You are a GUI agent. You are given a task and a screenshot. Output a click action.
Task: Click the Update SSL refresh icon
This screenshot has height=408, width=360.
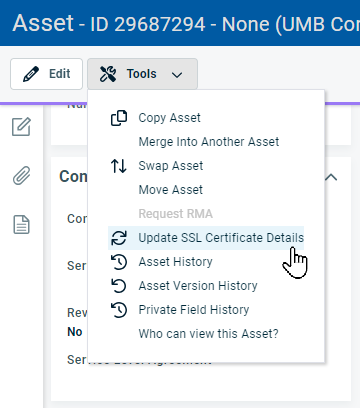(x=119, y=238)
